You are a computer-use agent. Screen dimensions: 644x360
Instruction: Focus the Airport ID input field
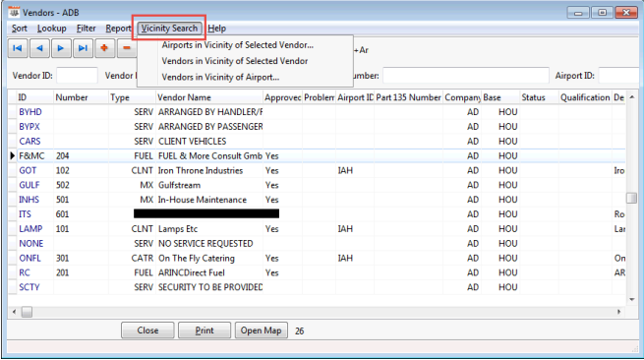click(618, 76)
